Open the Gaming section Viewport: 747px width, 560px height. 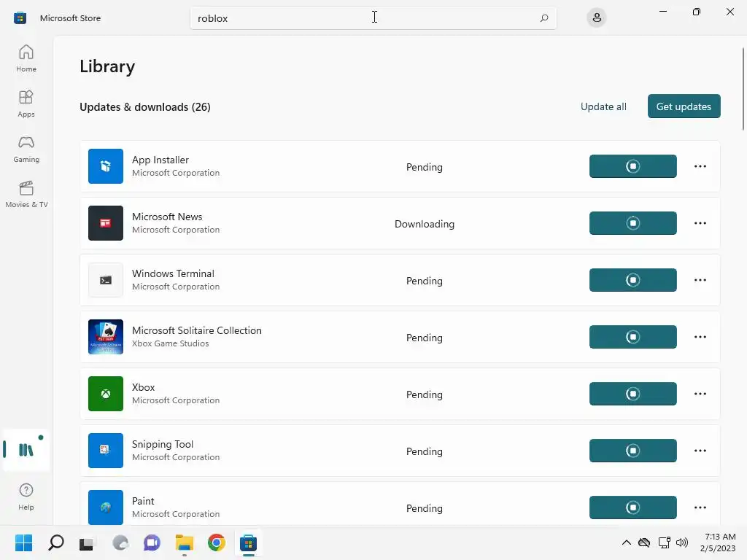(26, 149)
